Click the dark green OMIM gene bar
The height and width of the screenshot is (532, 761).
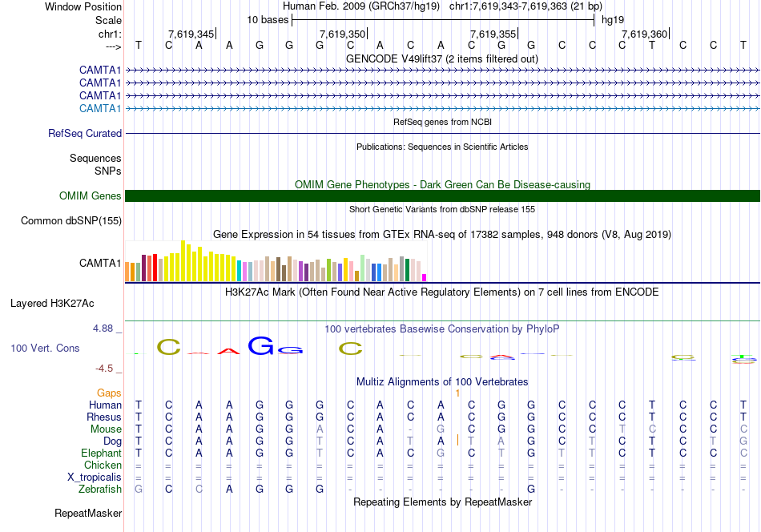coord(442,195)
